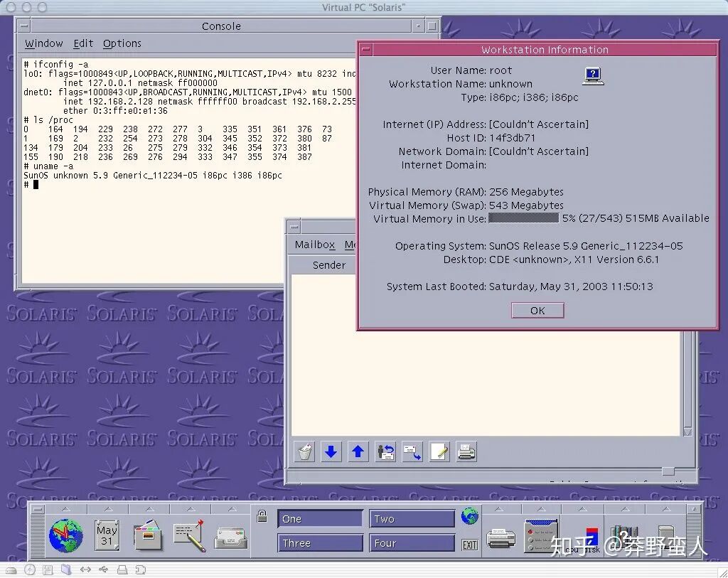The image size is (728, 578).
Task: Expand subpanel arrow above the printer icon
Action: 499,509
